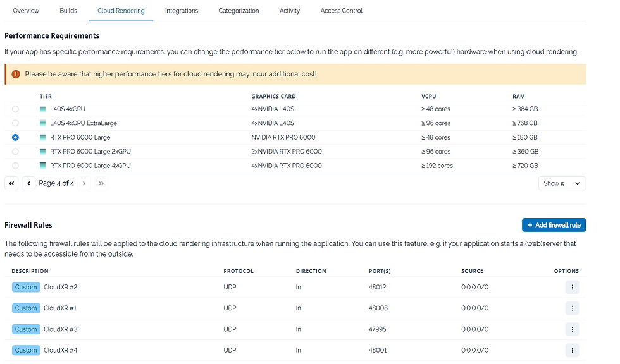The width and height of the screenshot is (620, 364).
Task: Open options menu for CloudXR #4 rule
Action: pyautogui.click(x=572, y=349)
